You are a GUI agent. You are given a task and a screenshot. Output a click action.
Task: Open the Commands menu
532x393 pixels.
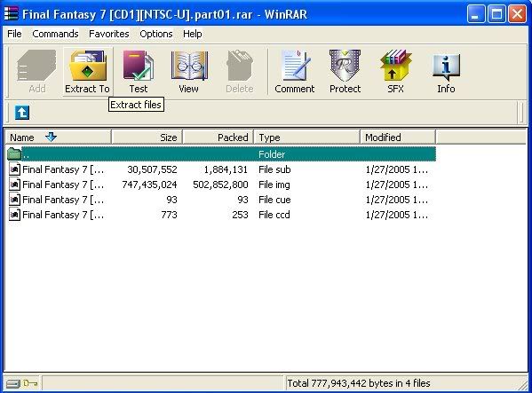click(55, 34)
